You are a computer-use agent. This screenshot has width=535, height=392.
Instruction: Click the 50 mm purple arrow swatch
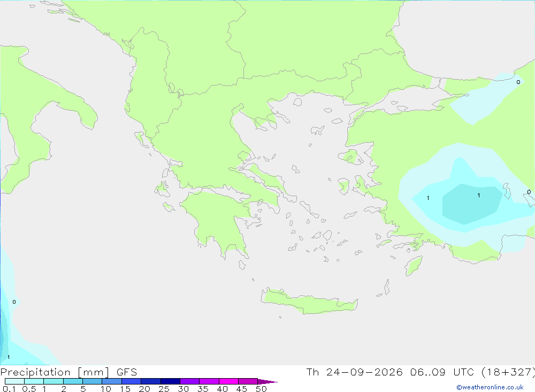[267, 381]
